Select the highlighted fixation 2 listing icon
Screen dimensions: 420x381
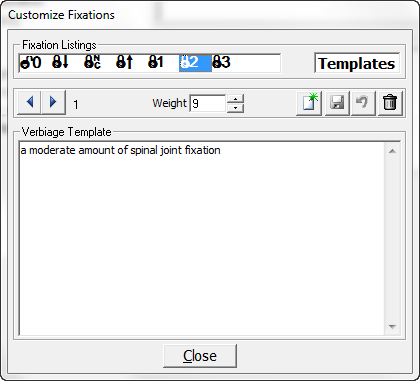point(195,63)
